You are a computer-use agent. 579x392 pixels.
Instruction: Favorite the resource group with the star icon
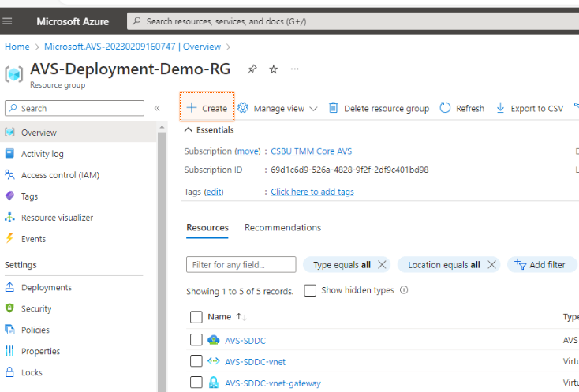pos(273,69)
